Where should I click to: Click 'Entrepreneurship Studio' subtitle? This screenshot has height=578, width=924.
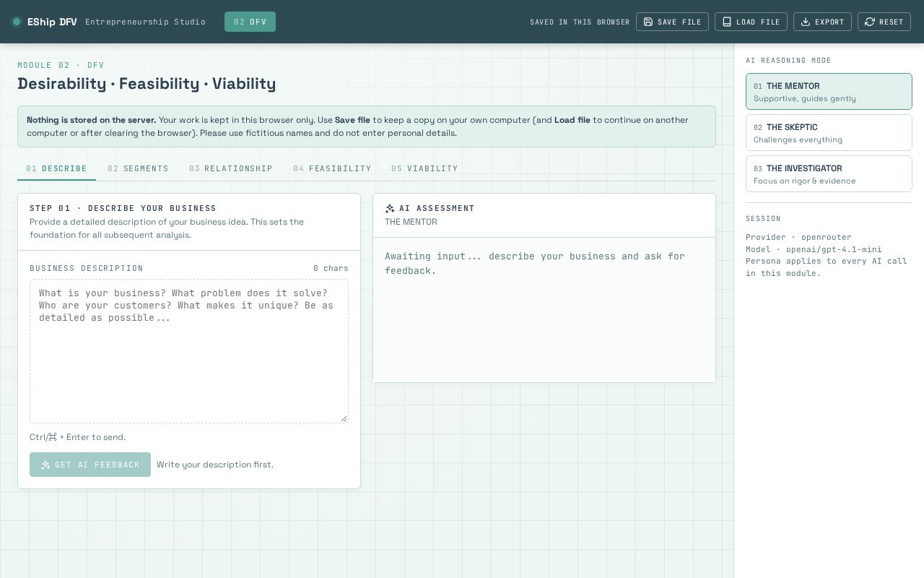[x=145, y=22]
